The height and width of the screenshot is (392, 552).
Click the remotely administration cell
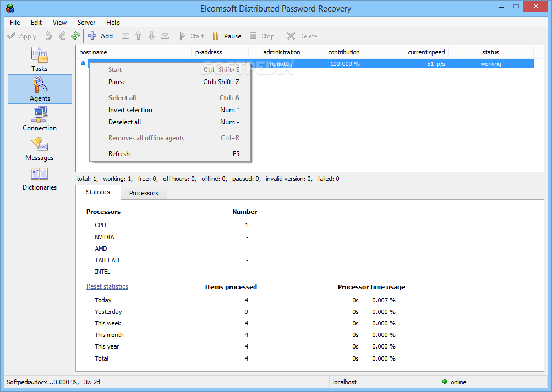coord(281,64)
